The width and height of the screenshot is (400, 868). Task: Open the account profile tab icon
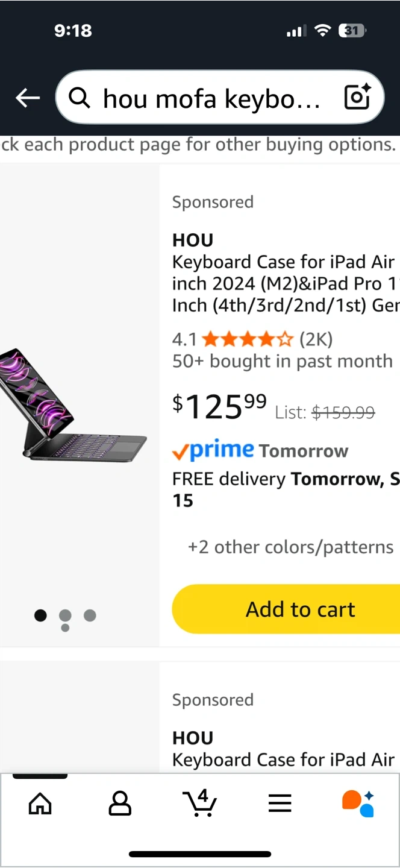pos(120,803)
